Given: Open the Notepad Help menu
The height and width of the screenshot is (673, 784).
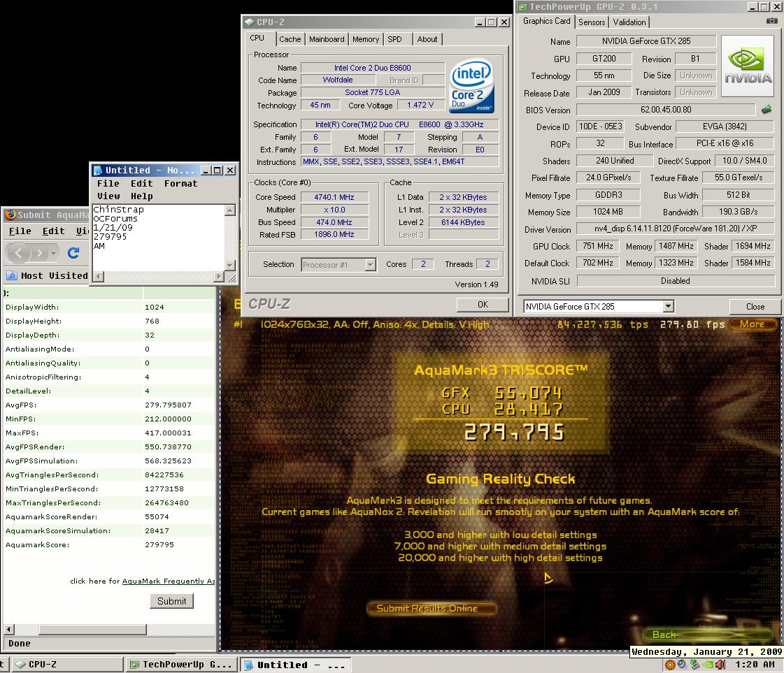Looking at the screenshot, I should pyautogui.click(x=141, y=196).
